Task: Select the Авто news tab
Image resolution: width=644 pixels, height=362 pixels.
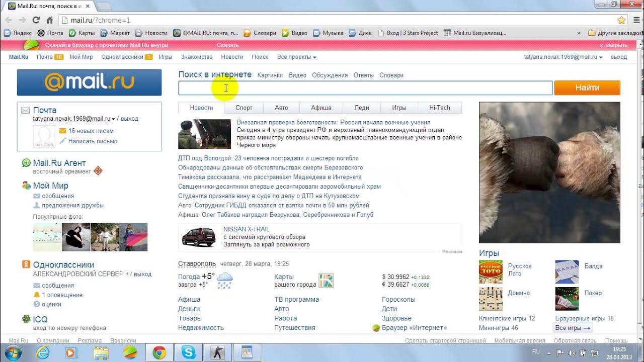Action: coord(281,108)
